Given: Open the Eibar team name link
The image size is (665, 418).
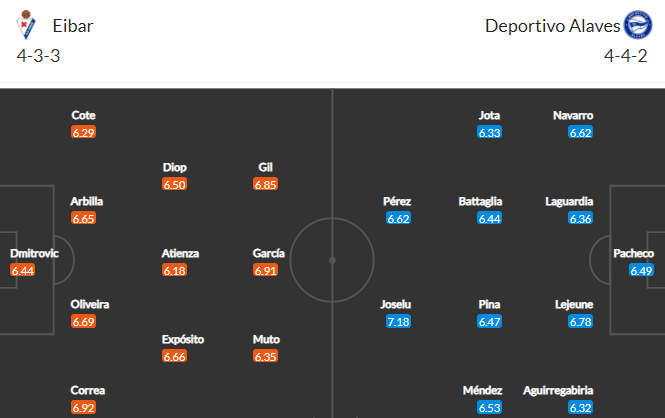Looking at the screenshot, I should coord(73,26).
